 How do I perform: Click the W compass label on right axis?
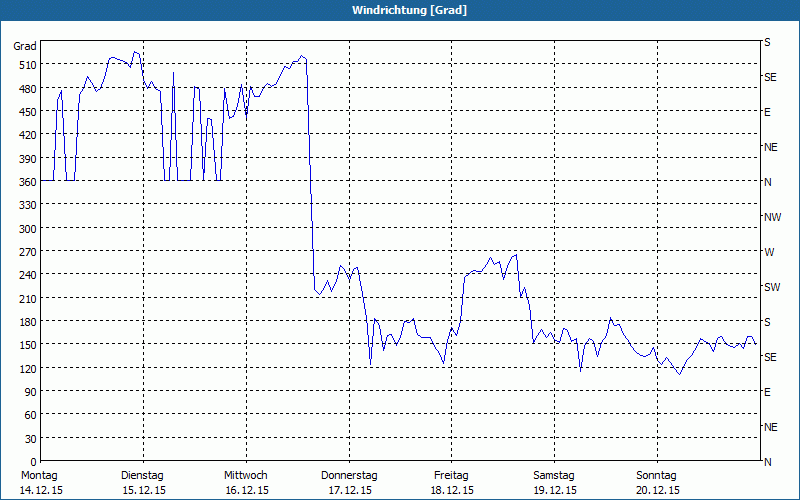pyautogui.click(x=768, y=252)
